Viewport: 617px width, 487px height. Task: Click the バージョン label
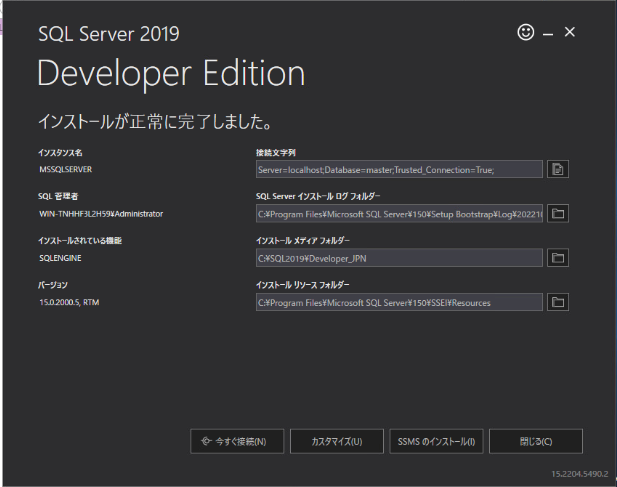click(53, 285)
